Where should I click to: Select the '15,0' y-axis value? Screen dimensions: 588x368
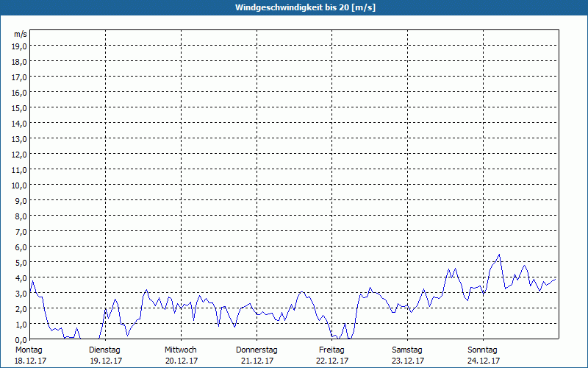(x=20, y=108)
